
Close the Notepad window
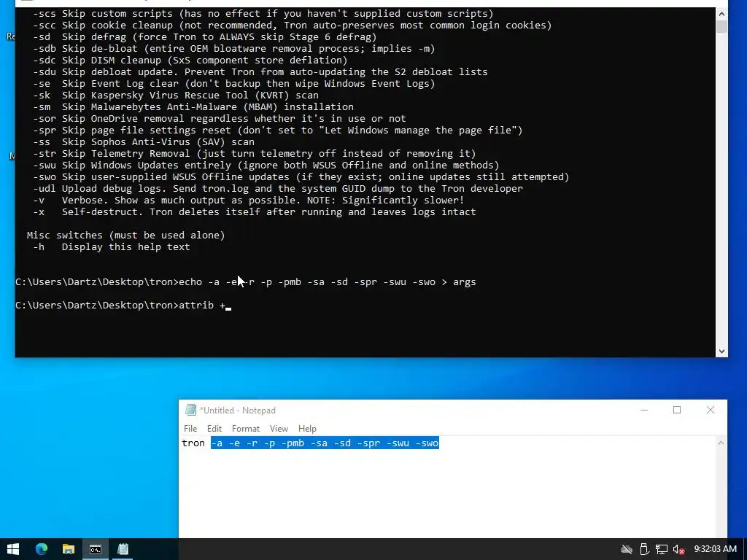711,410
